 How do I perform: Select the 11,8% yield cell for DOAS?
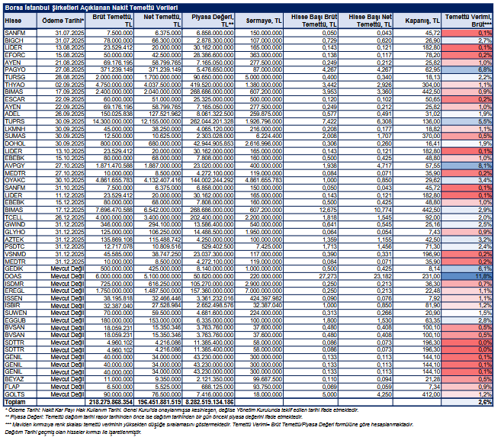coord(467,276)
